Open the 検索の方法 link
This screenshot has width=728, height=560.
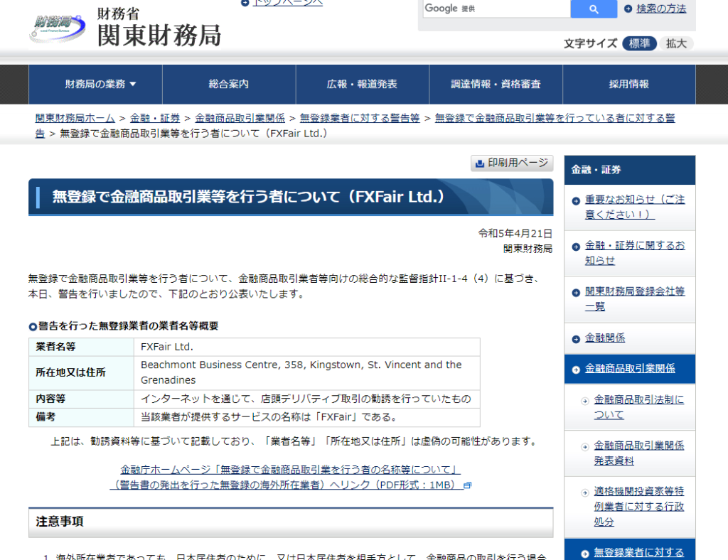coord(661,9)
